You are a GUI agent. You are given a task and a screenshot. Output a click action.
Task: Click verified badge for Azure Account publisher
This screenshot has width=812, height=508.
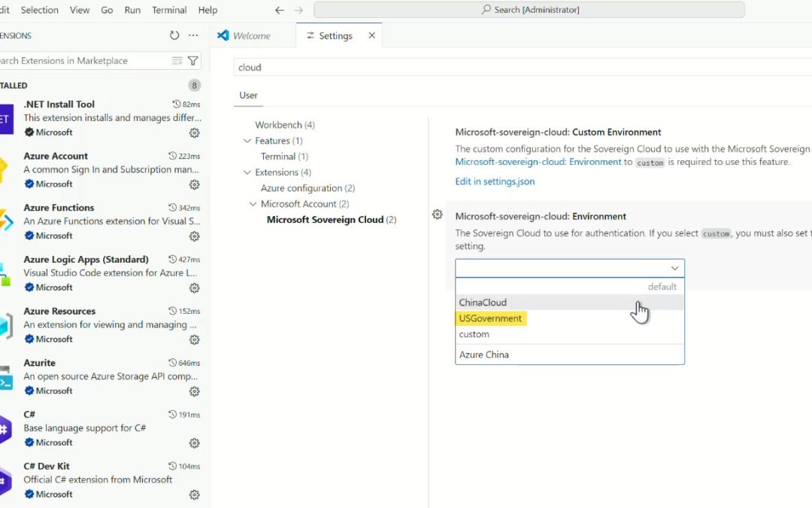coord(29,184)
